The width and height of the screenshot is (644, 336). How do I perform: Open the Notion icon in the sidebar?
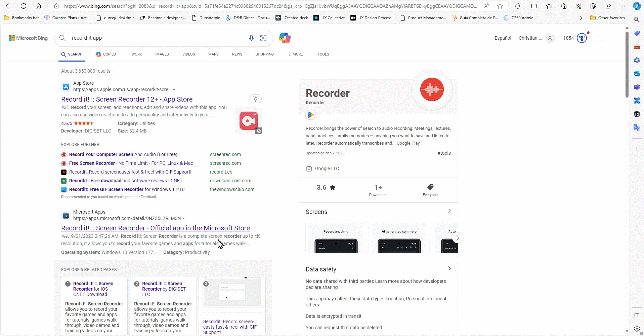coord(637,114)
